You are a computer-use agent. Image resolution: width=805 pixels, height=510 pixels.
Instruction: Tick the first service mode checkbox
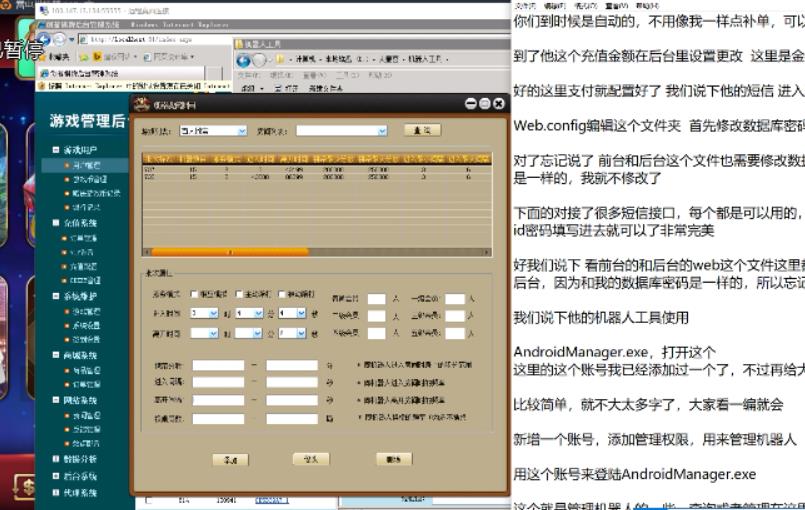pos(195,295)
